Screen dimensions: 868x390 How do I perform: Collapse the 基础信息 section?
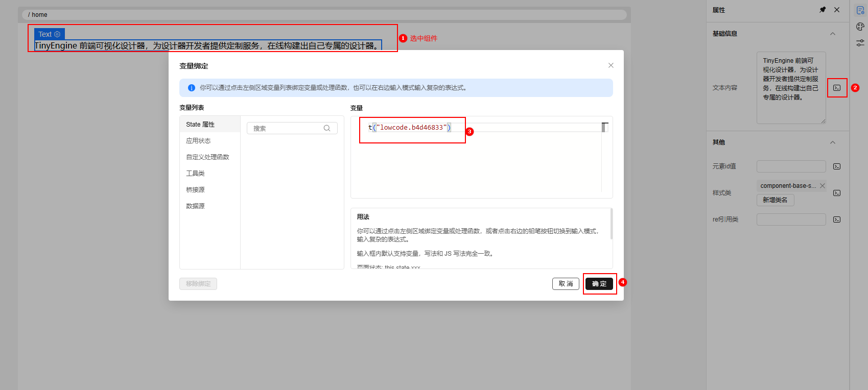coord(833,34)
